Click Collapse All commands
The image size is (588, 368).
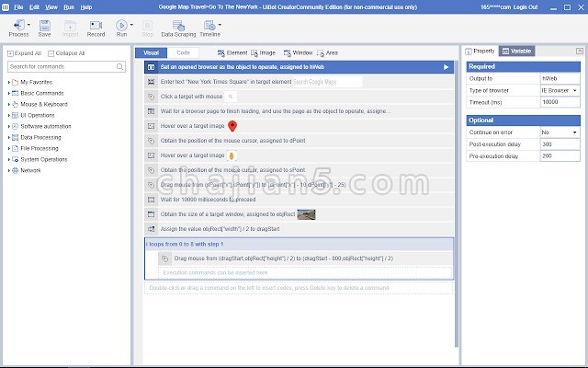(66, 53)
